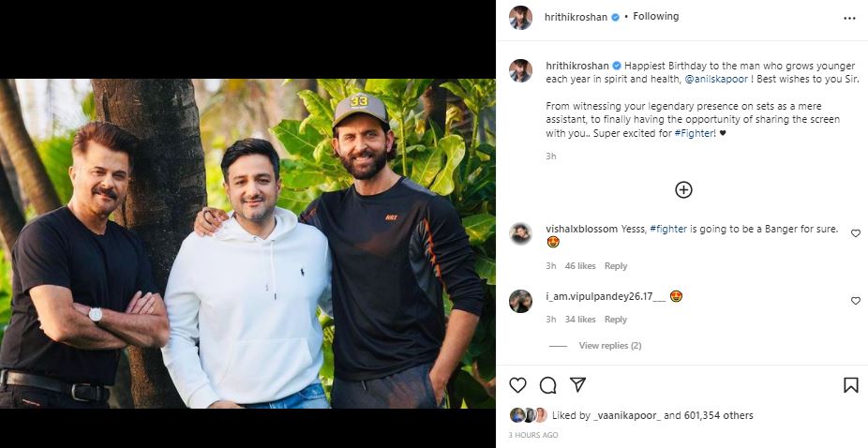The height and width of the screenshot is (448, 868).
Task: Open comments with the speech bubble icon
Action: tap(548, 385)
